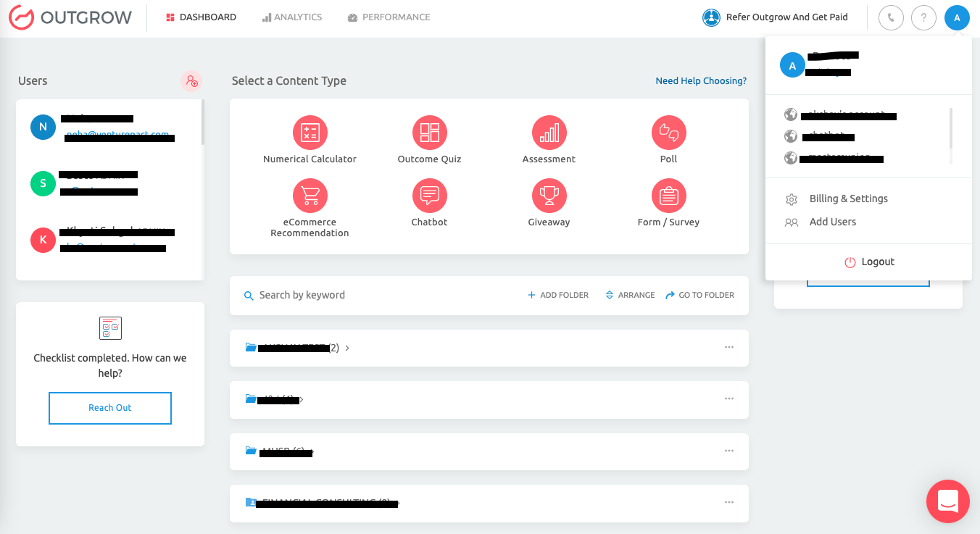
Task: Click ADD FOLDER
Action: click(x=558, y=295)
